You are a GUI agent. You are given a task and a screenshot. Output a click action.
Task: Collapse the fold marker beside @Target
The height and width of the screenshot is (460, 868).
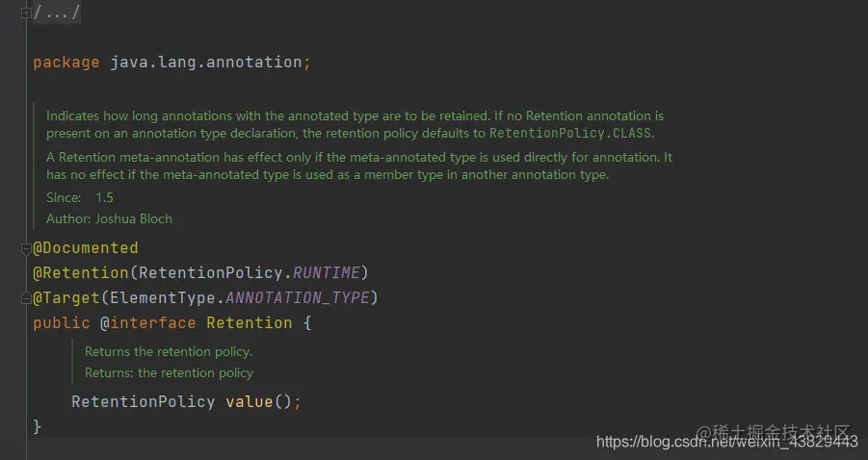(x=26, y=298)
